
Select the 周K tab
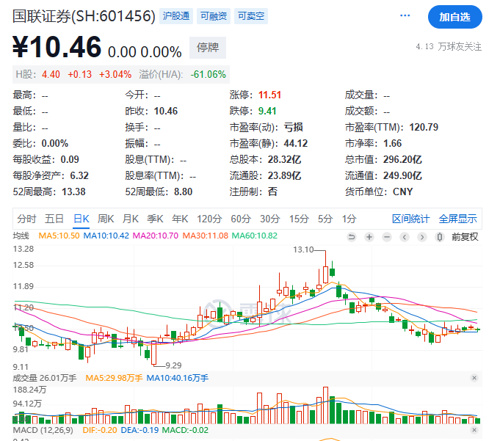point(106,219)
